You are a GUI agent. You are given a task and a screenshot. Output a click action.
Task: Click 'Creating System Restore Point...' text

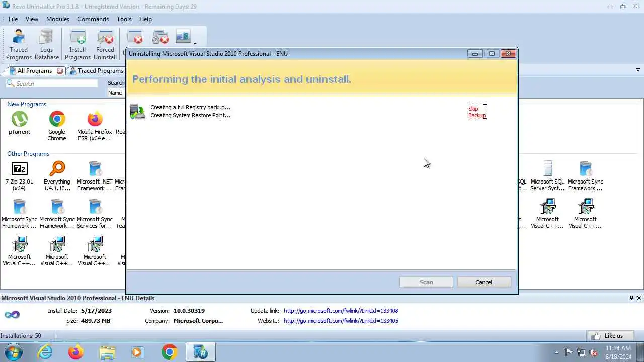pyautogui.click(x=190, y=115)
